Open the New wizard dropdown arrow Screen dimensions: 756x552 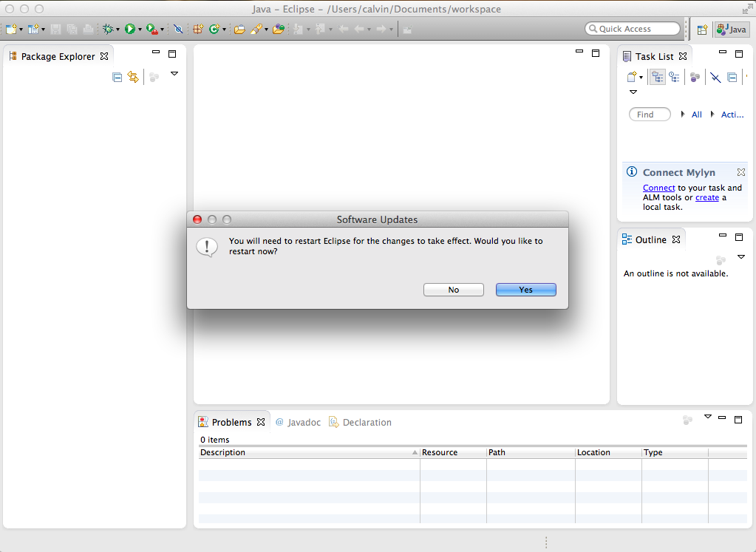coord(21,30)
